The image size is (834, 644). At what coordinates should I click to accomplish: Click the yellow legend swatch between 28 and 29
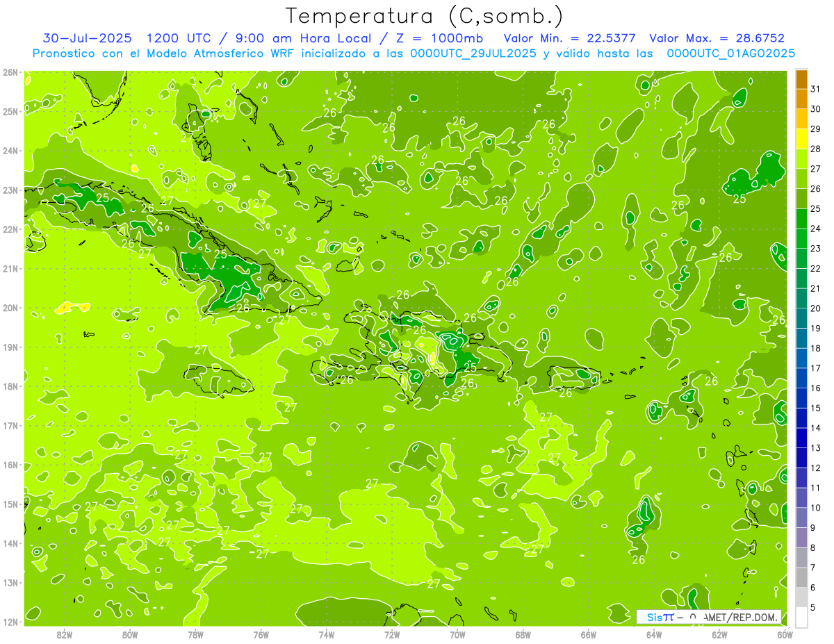[x=801, y=139]
